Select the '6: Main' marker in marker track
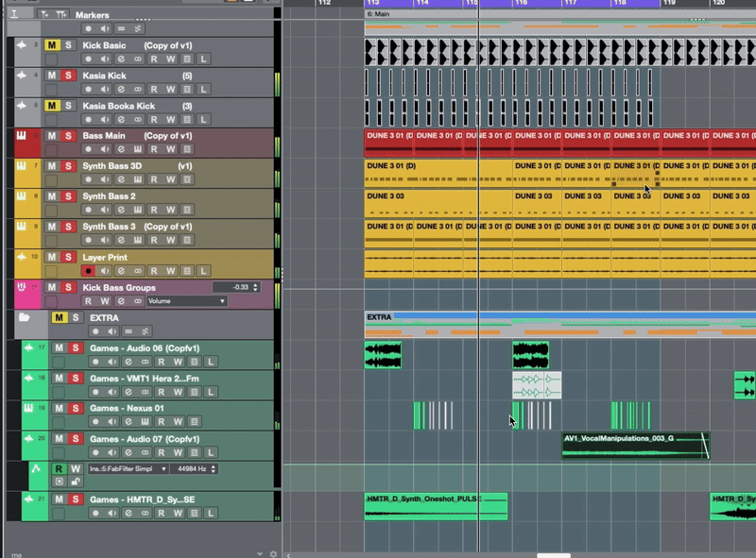 382,16
